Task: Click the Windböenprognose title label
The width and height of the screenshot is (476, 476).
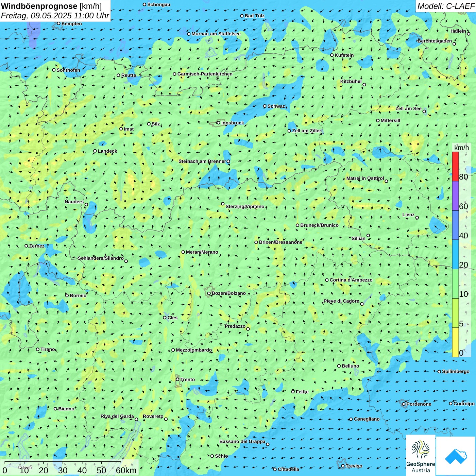Action: point(39,6)
